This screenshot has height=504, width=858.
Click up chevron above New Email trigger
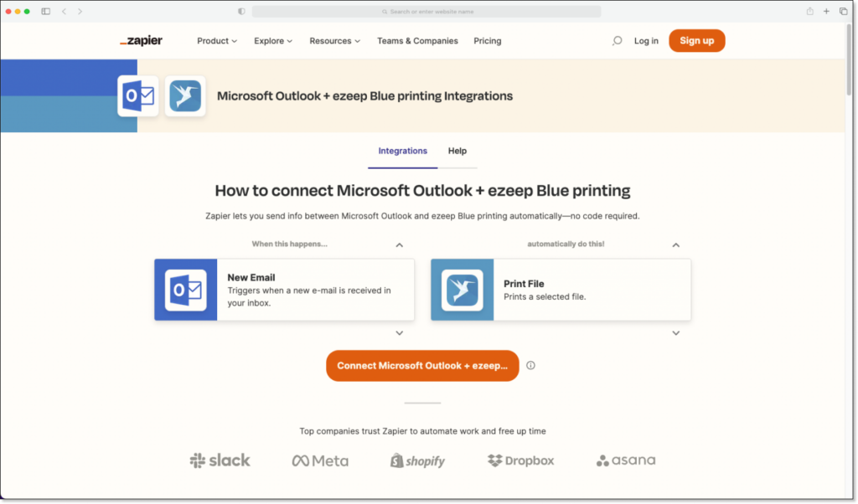click(x=400, y=245)
